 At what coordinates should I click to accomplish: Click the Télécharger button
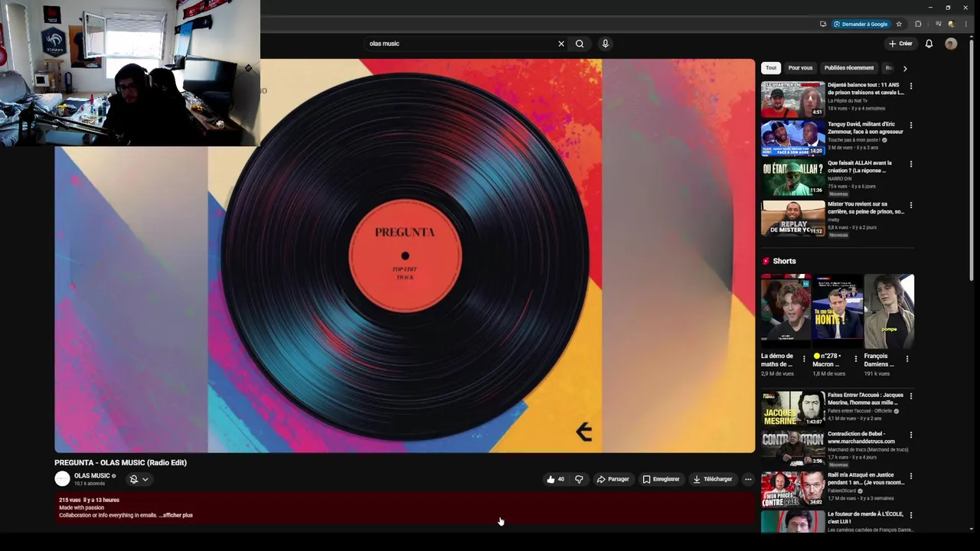click(x=712, y=479)
